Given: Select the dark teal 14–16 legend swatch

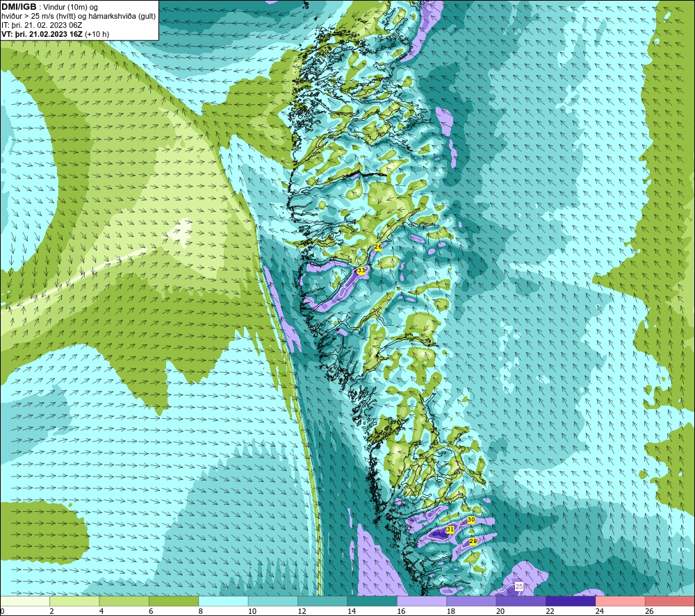Looking at the screenshot, I should [x=373, y=601].
